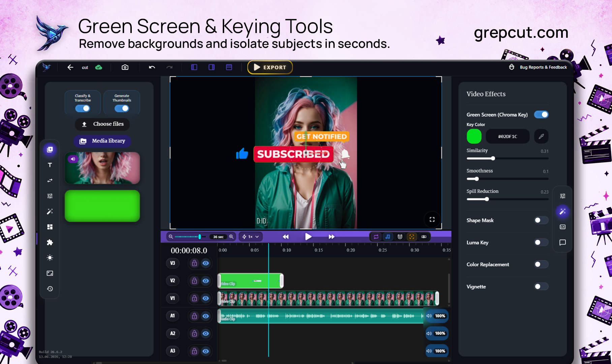
Task: Open Bug Reports & Feedback
Action: click(543, 67)
